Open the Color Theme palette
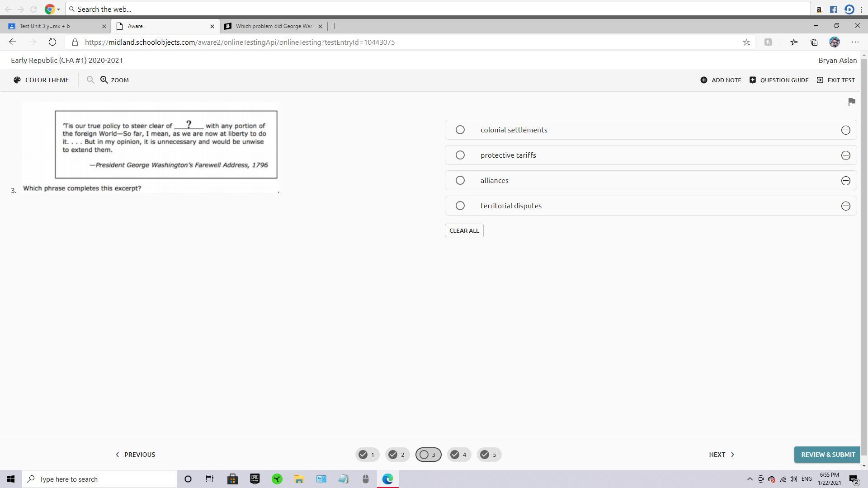This screenshot has width=868, height=488. click(41, 80)
